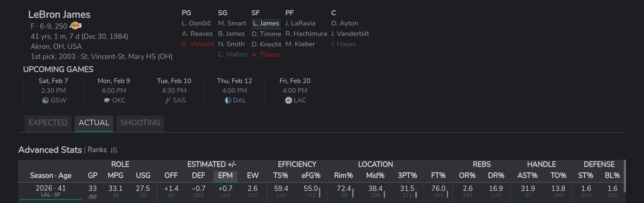Screen dimensions: 644x203
Task: Open A. Reaves player link
Action: coord(197,34)
